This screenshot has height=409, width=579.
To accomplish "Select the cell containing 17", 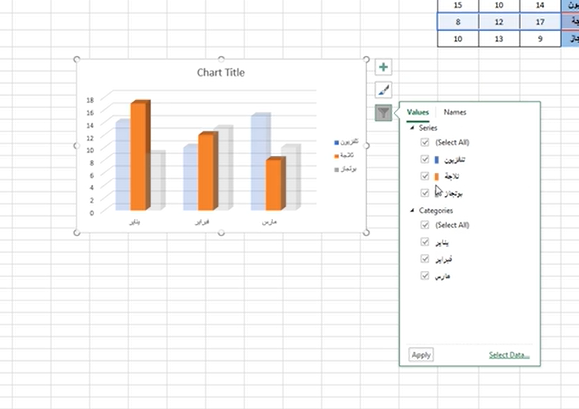I will click(540, 22).
